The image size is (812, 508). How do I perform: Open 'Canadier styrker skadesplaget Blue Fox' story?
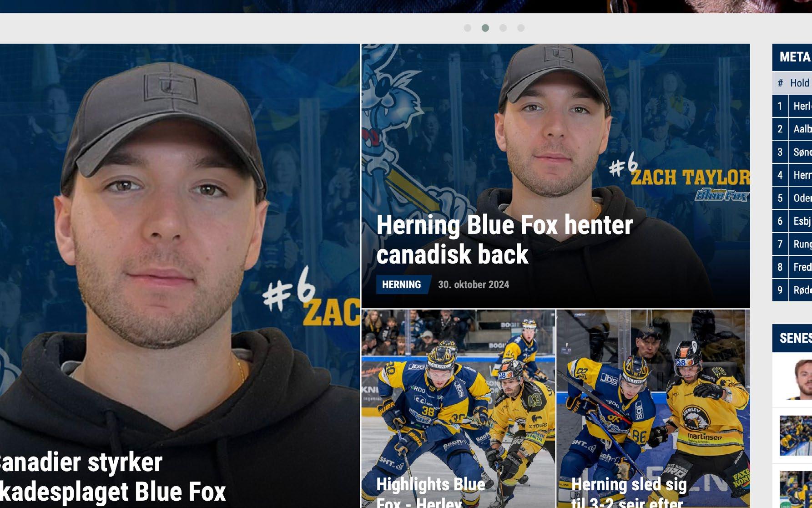point(113,477)
